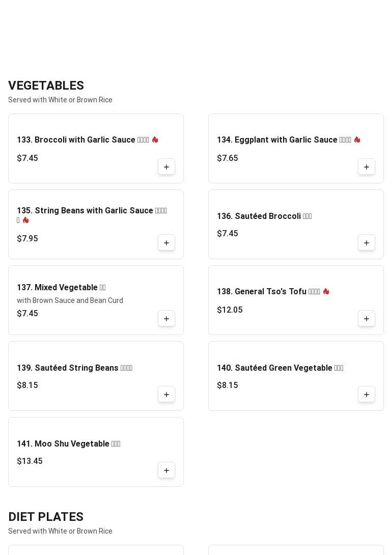392x555 pixels.
Task: Add General Tso's Tofu to cart
Action: pos(367,319)
